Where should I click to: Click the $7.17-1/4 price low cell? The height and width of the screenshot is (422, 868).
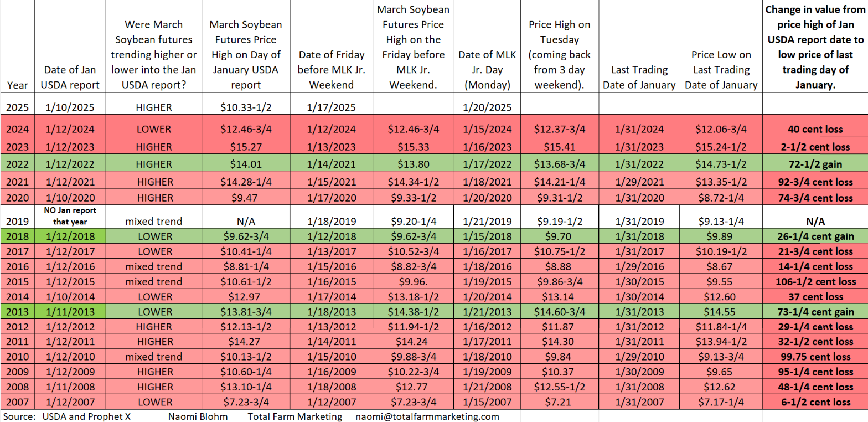pyautogui.click(x=721, y=402)
